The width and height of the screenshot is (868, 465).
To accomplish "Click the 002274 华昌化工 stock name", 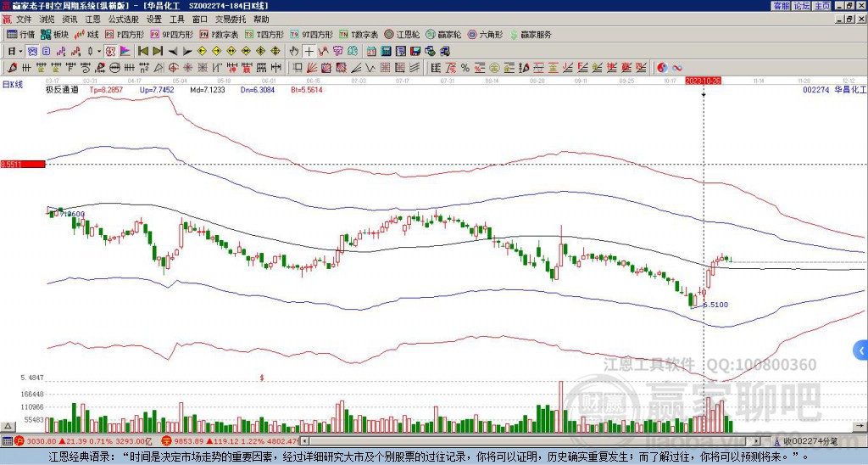I will 834,89.
